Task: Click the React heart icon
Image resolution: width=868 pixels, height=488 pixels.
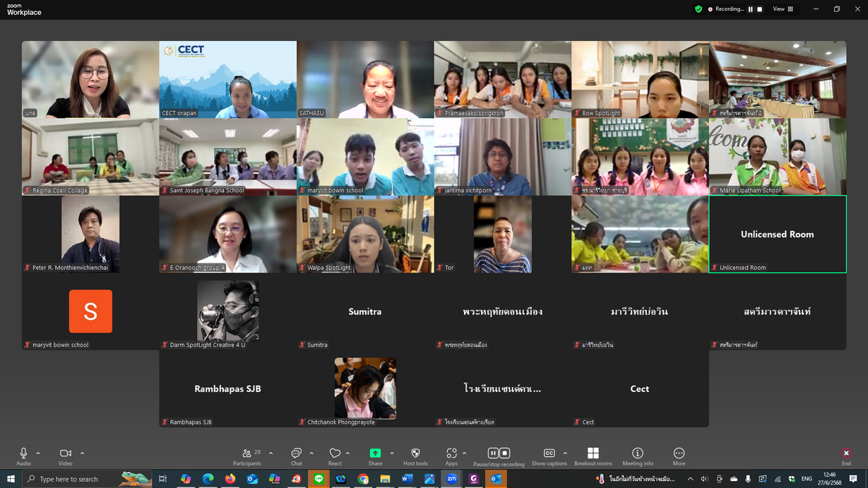Action: click(x=335, y=456)
